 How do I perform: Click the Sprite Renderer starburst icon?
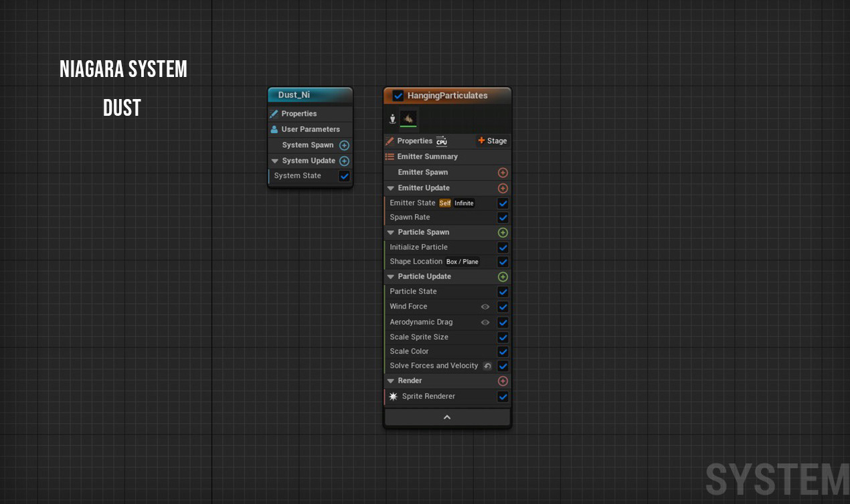point(394,396)
